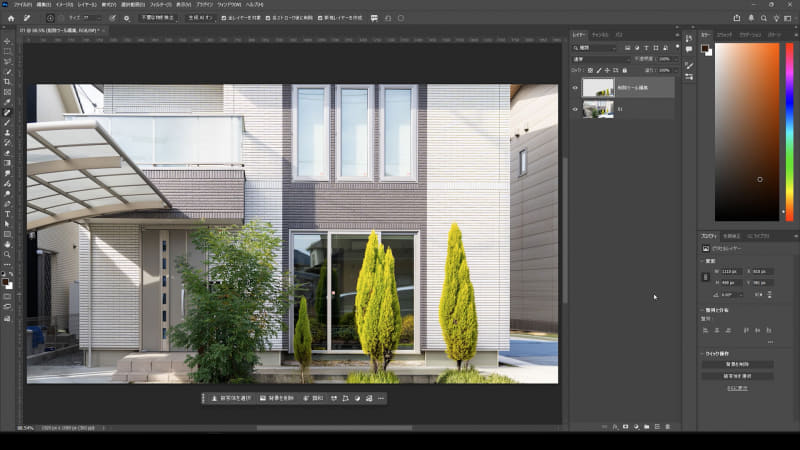
Task: Select the Zoom tool
Action: [x=7, y=255]
